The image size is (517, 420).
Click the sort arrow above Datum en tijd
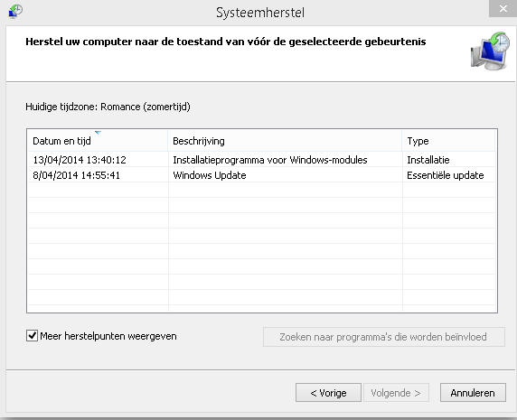[98, 133]
